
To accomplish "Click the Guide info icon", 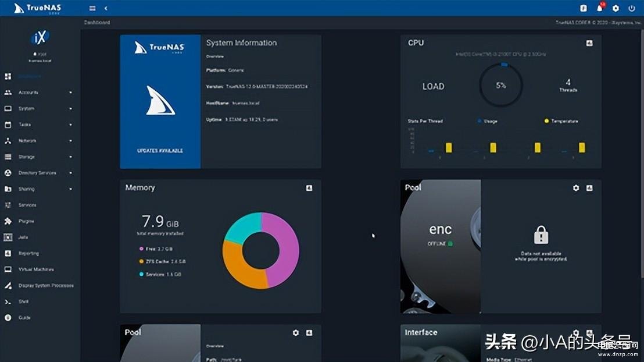I will pyautogui.click(x=8, y=318).
